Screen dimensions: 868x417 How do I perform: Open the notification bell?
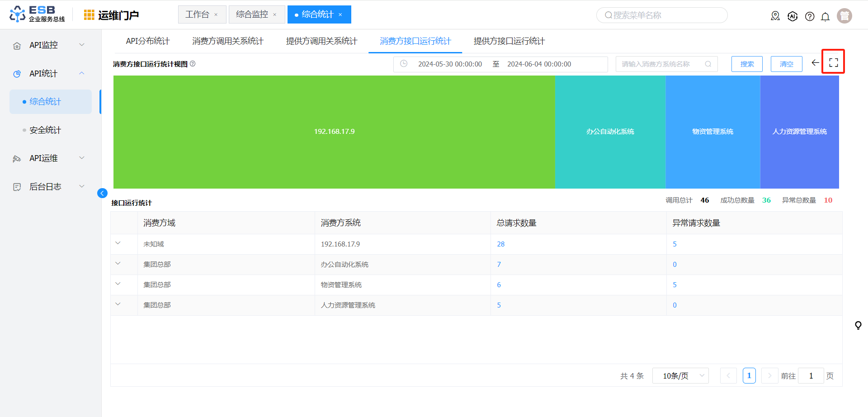click(x=825, y=17)
